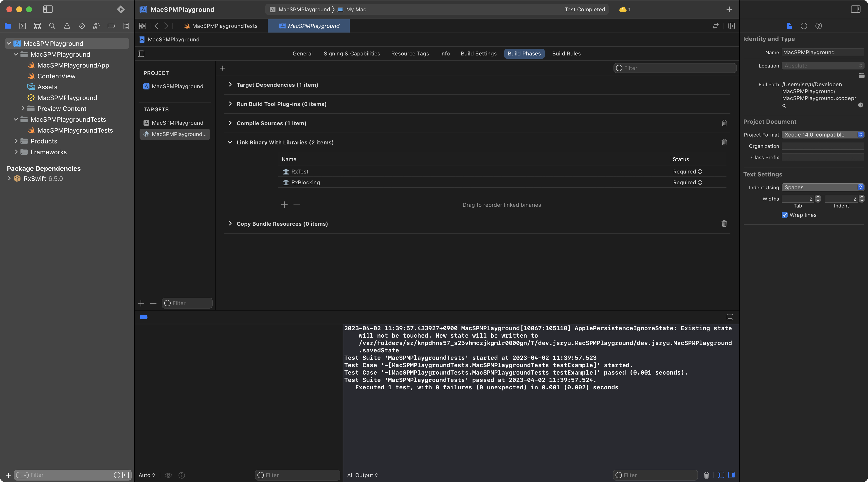Image resolution: width=868 pixels, height=482 pixels.
Task: Select the ContentView file
Action: [56, 76]
